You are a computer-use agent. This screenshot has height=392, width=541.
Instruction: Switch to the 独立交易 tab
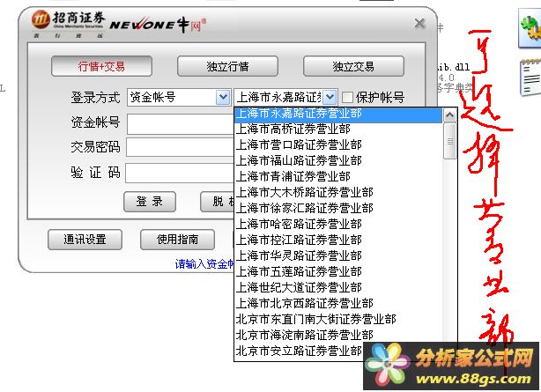(353, 66)
